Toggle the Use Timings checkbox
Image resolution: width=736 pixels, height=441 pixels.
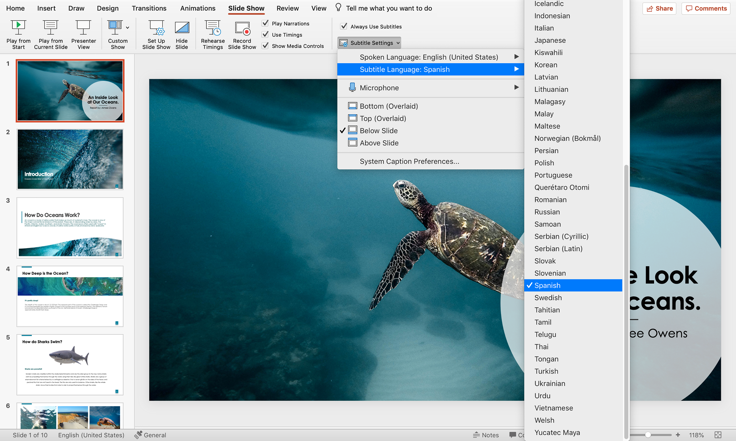[x=266, y=34]
